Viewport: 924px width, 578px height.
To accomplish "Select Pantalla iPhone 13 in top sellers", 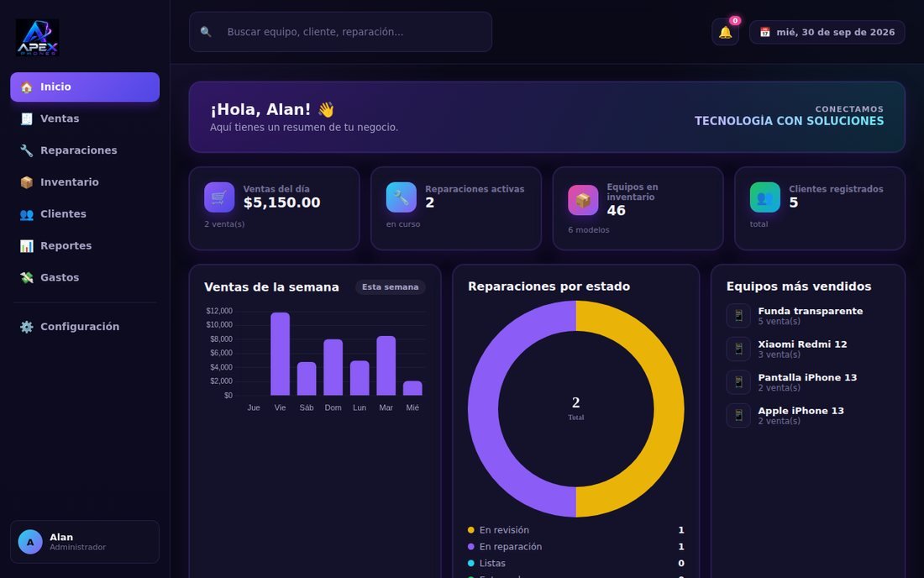I will 808,382.
